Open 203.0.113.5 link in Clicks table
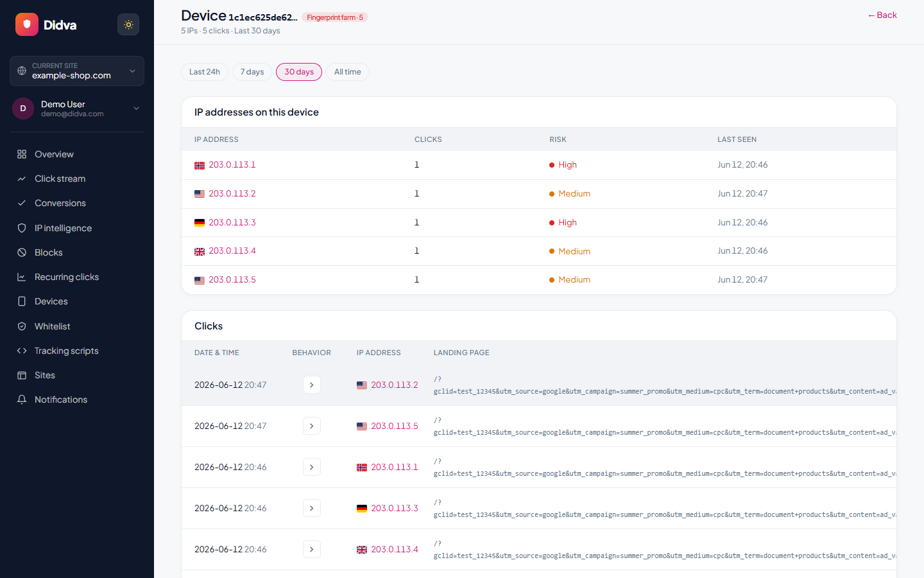The image size is (924, 578). click(394, 426)
